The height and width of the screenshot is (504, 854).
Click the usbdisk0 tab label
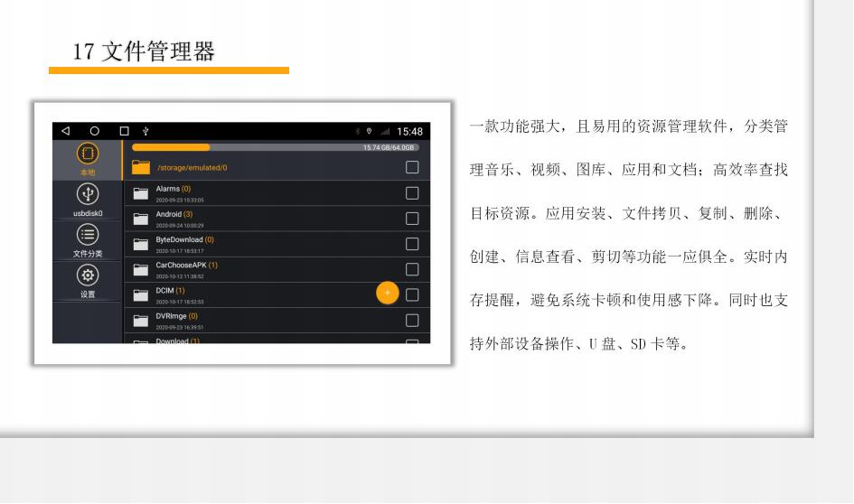pos(88,213)
